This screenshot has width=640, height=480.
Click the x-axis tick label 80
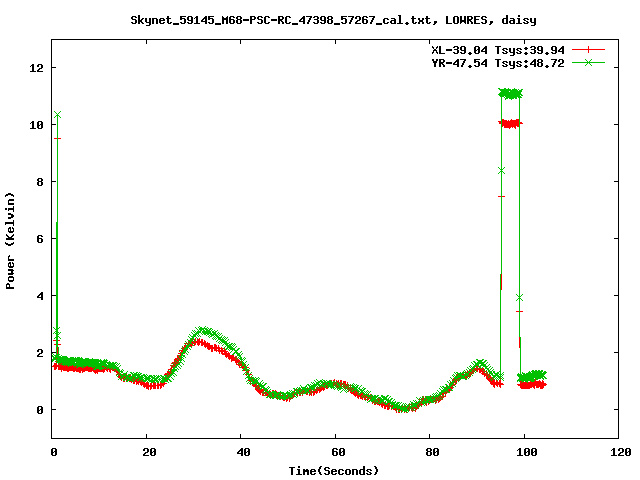point(432,452)
